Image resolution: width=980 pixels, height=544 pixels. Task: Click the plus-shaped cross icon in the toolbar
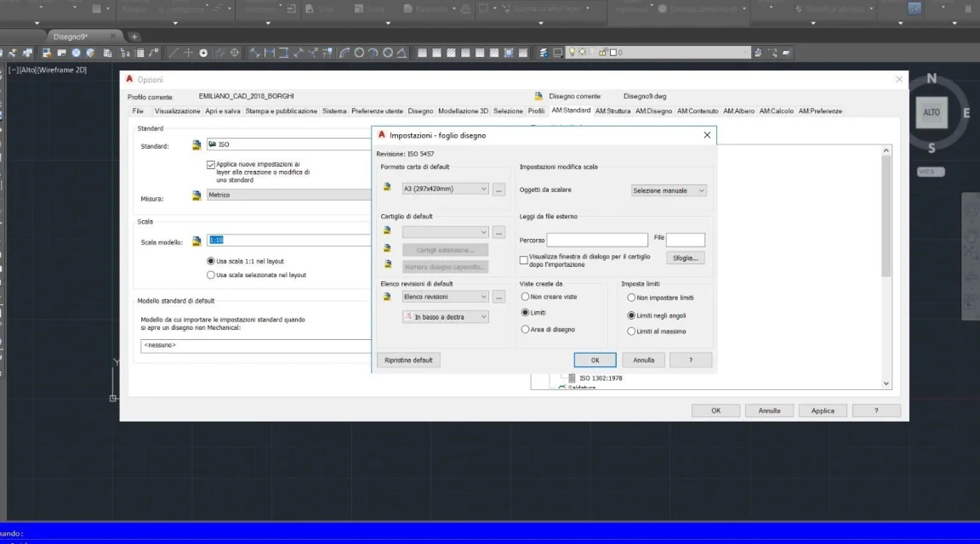coord(188,53)
